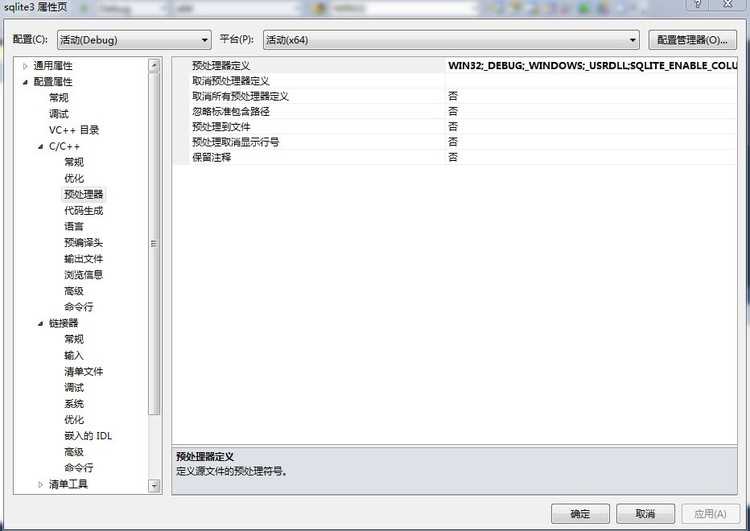Image resolution: width=750 pixels, height=531 pixels.
Task: Select 输出文件 tree item
Action: click(84, 259)
